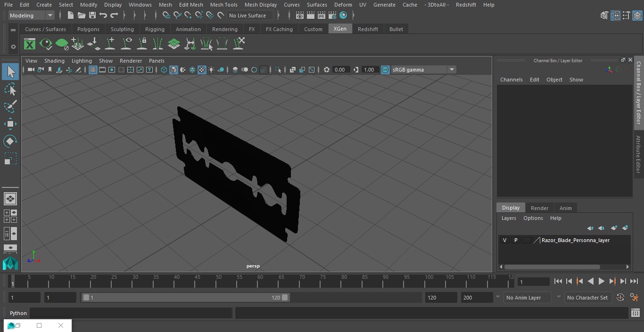Move layer up icon in Layer Editor

click(x=590, y=228)
